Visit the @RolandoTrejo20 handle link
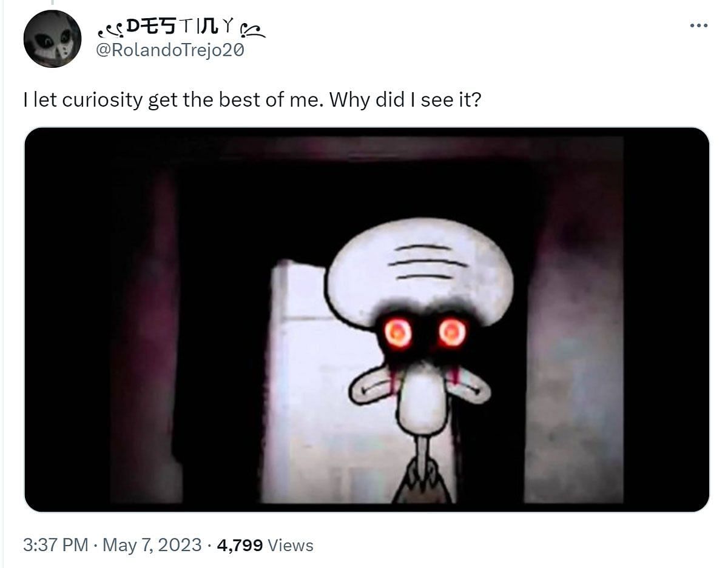Image resolution: width=728 pixels, height=568 pixels. point(170,50)
